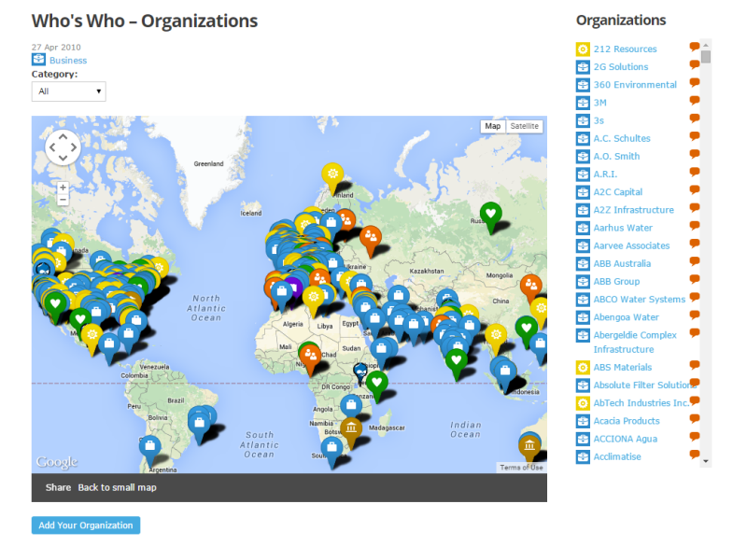Open the A.O. Smith organization link
Screen dimensions: 747x560
point(616,156)
